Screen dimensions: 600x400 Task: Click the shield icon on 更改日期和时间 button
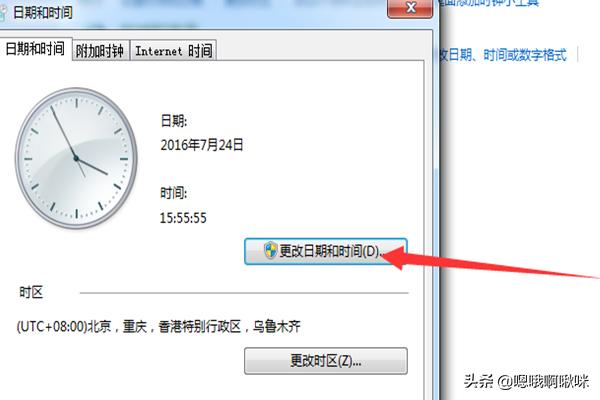[x=271, y=251]
